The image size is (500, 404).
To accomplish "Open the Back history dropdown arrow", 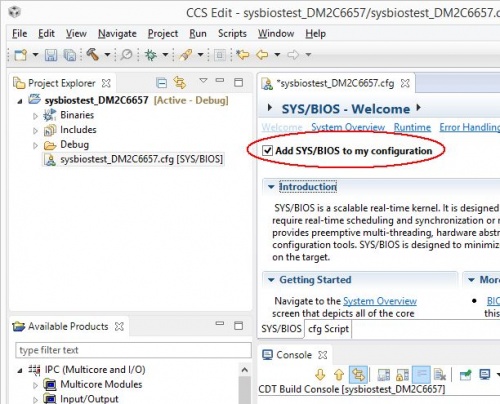I will coord(277,54).
